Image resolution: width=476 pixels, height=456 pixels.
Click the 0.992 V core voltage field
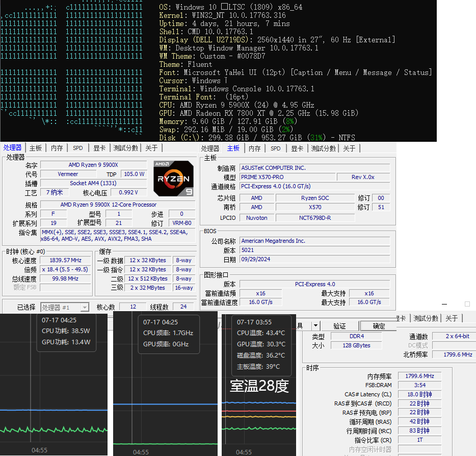pyautogui.click(x=128, y=192)
